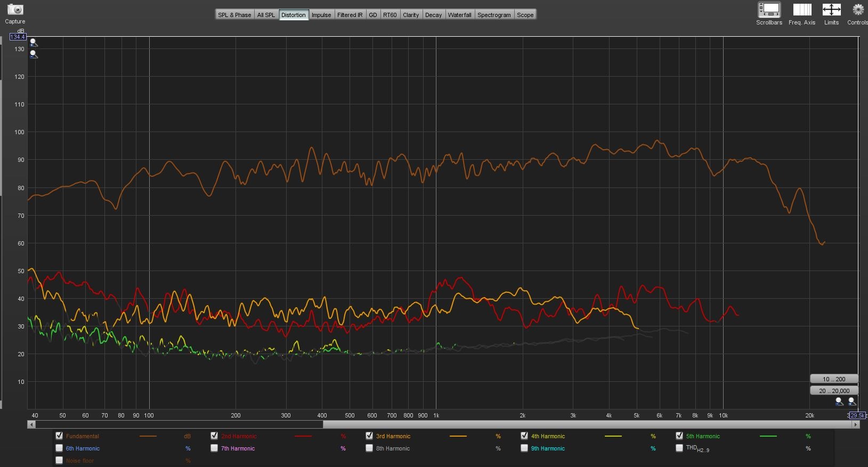Enable the 7th Harmonic checkbox
This screenshot has width=868, height=467.
(214, 448)
